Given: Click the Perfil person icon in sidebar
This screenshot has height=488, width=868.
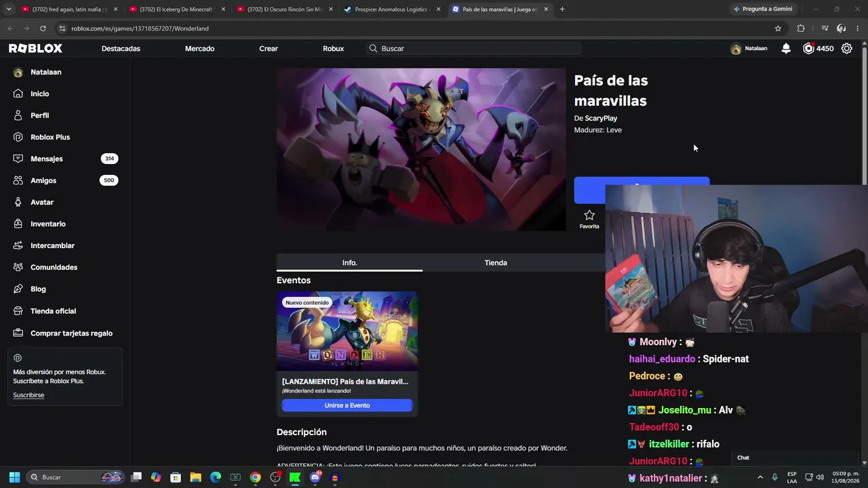Looking at the screenshot, I should point(18,115).
